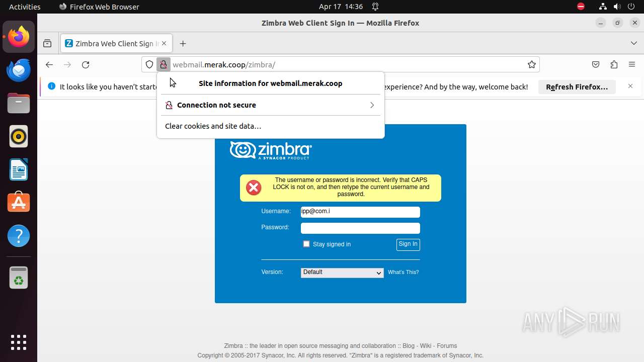Click the info icon in notification bar
This screenshot has height=362, width=644.
(x=51, y=86)
